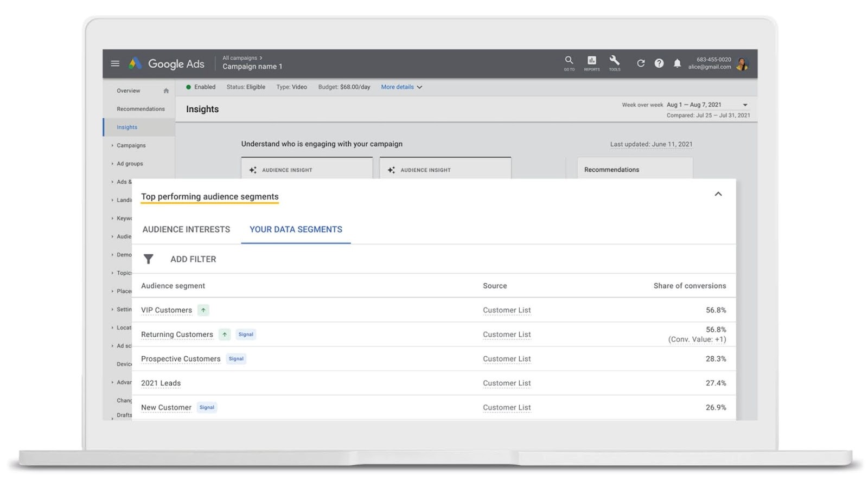Open the date range dropdown
Image resolution: width=868 pixels, height=488 pixels.
click(x=745, y=105)
